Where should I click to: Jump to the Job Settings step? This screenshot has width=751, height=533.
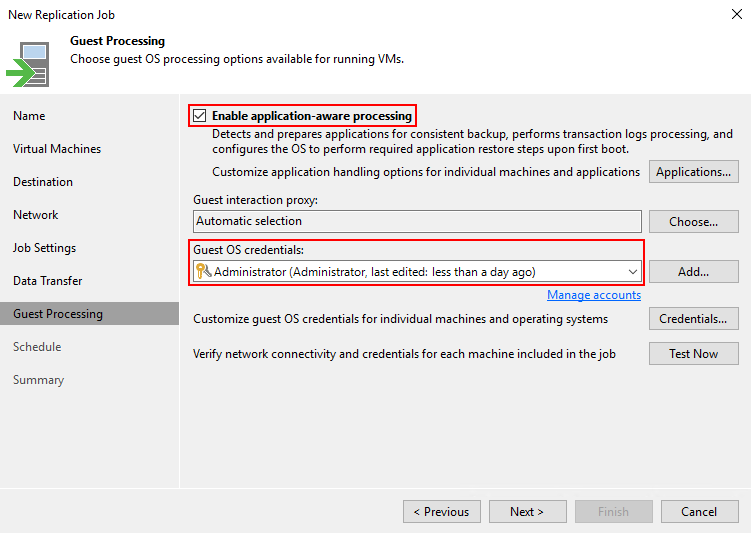[44, 248]
